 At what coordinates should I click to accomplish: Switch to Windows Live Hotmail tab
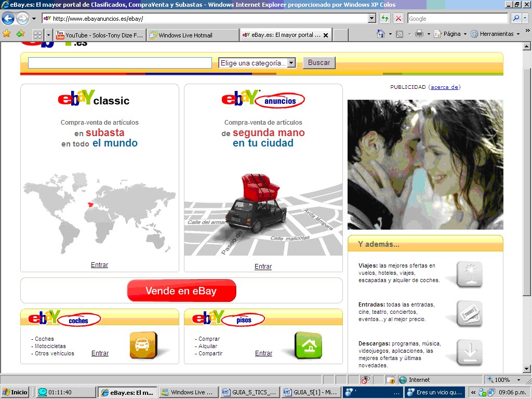[193, 35]
